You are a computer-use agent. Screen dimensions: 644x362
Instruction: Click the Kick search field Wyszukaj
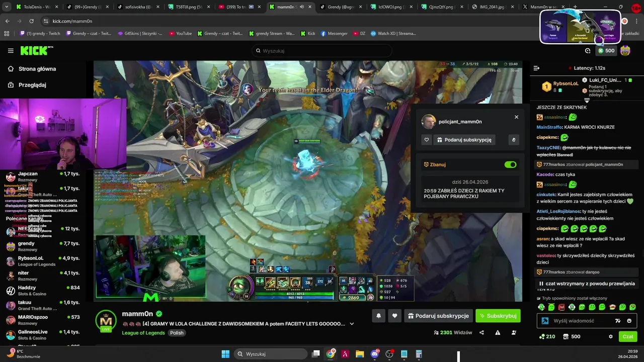322,51
